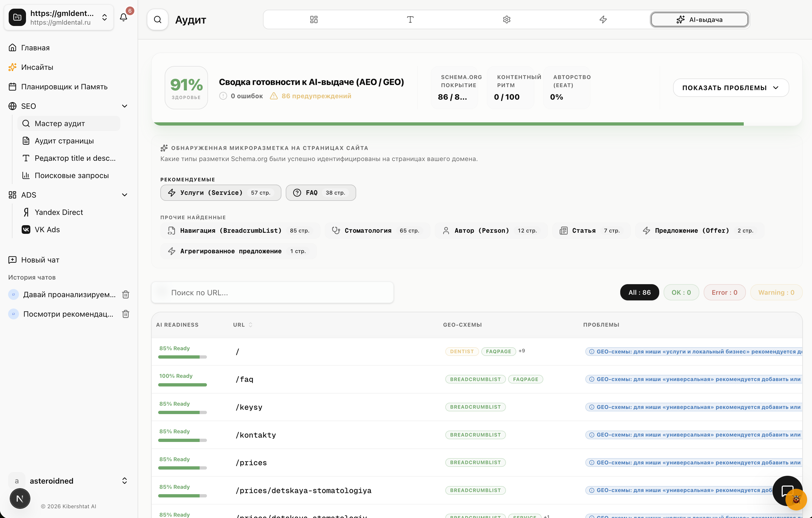This screenshot has width=812, height=518.
Task: Select the Услуги (Service) schema chip
Action: (220, 192)
